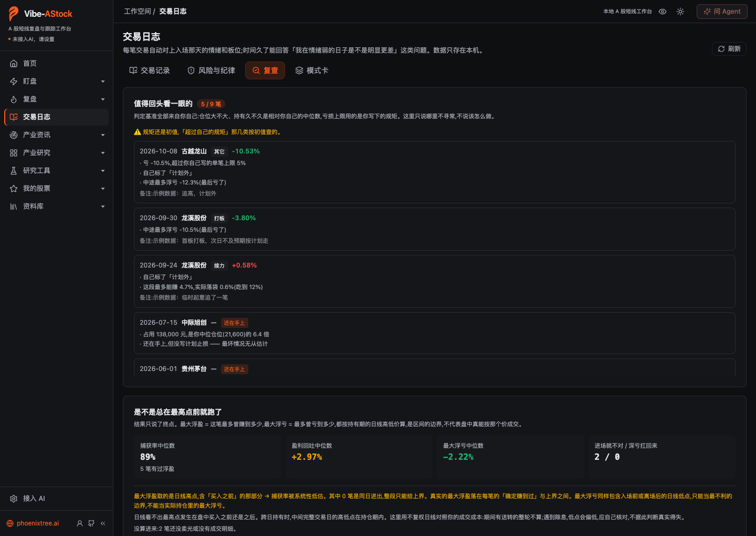The image size is (756, 536).
Task: Expand the 产业资讯 menu chevron
Action: click(103, 135)
